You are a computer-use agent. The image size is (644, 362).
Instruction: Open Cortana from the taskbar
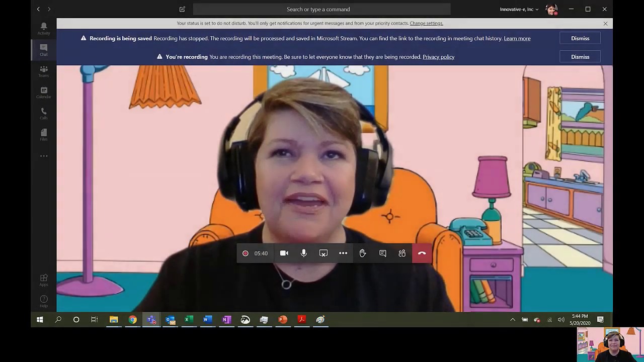tap(76, 319)
